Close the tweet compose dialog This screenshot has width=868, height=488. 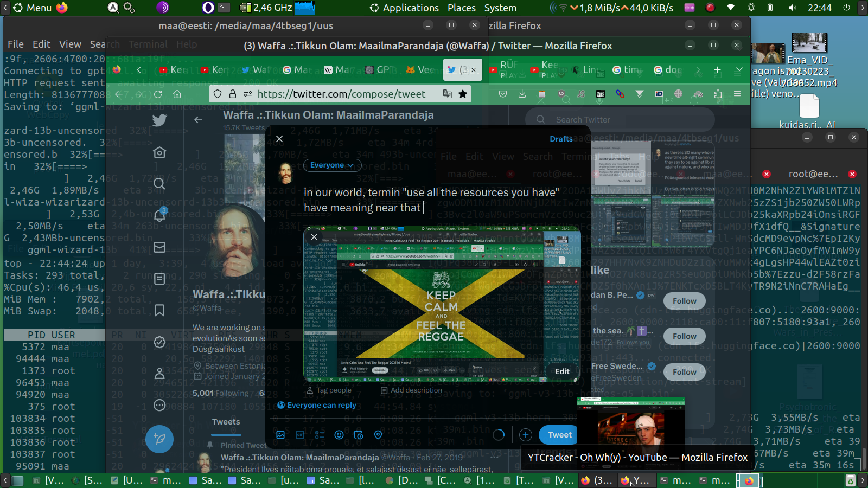point(279,139)
